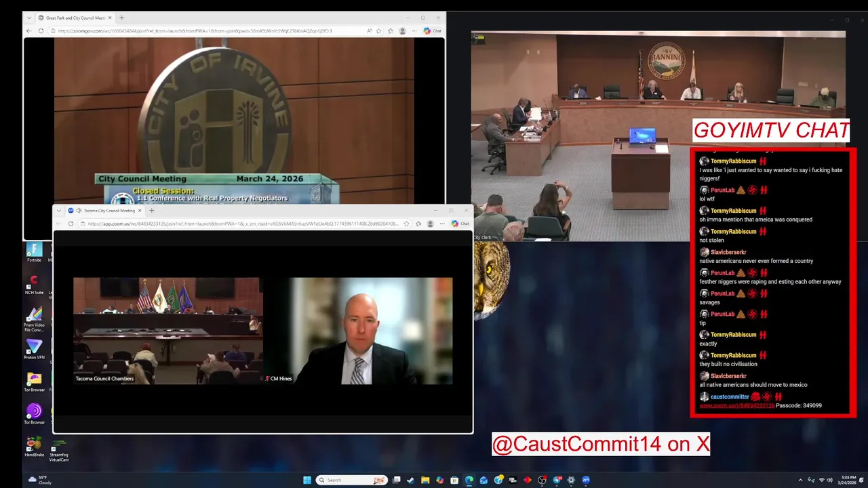Viewport: 868px width, 488px height.
Task: Open the purple Tor Browser desktop icon
Action: tap(34, 414)
